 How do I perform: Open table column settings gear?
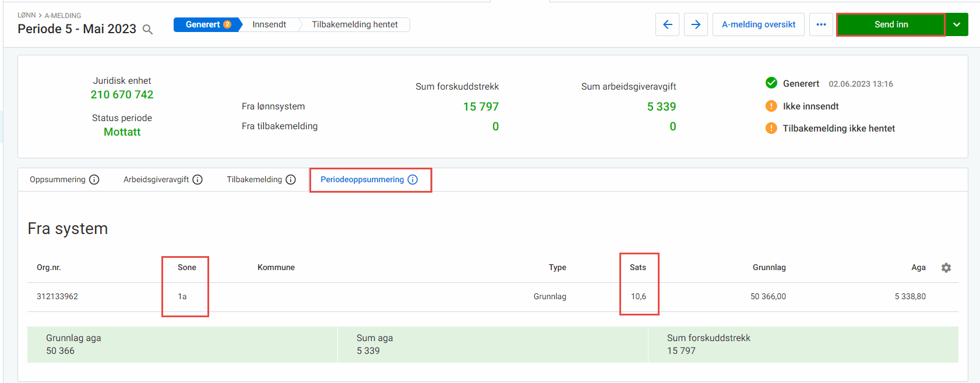(x=946, y=268)
